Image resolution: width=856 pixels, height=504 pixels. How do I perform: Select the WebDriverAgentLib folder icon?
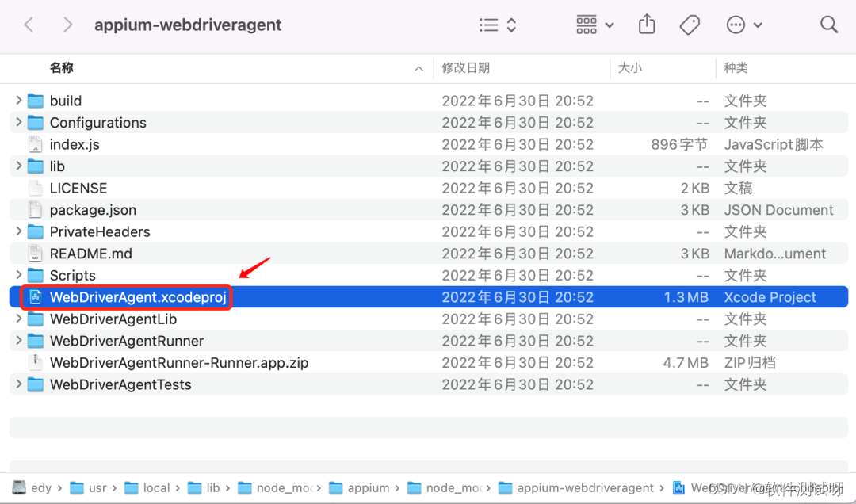pyautogui.click(x=36, y=319)
